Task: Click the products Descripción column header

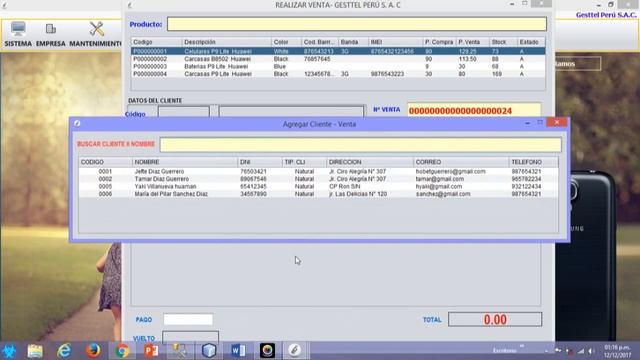Action: [x=227, y=42]
